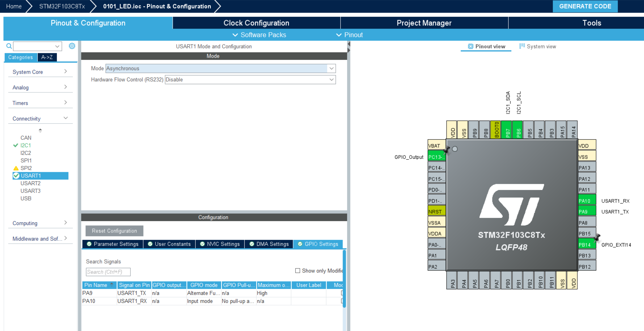Click the yellow warning icon beside SPI2
This screenshot has height=331, width=644.
pos(16,168)
